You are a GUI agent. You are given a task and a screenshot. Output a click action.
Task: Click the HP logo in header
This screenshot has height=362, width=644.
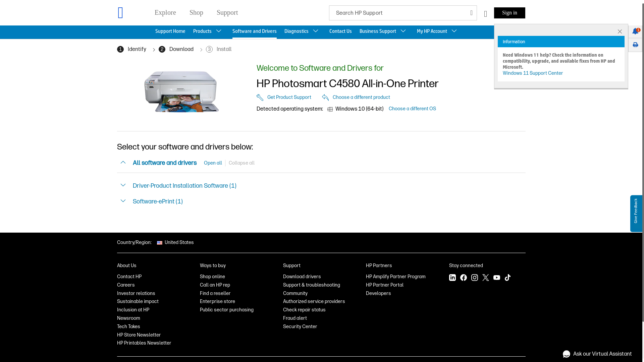pos(121,13)
